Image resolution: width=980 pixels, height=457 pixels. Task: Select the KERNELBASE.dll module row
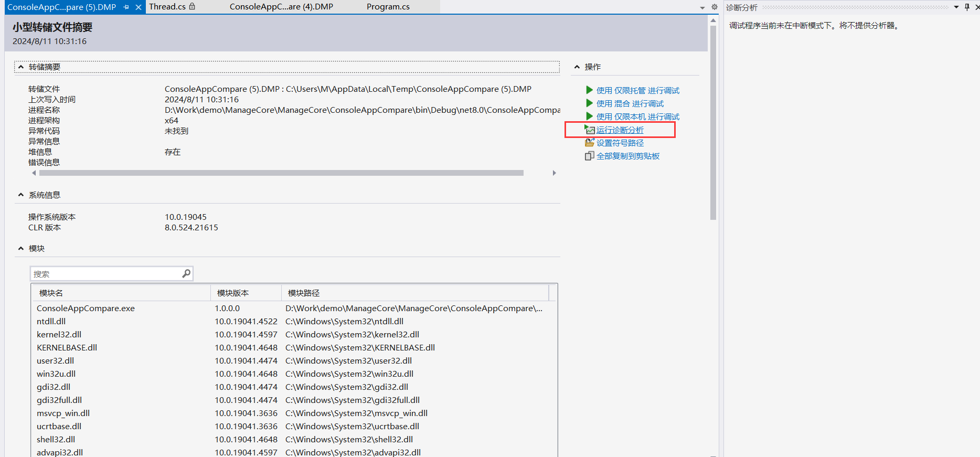294,347
